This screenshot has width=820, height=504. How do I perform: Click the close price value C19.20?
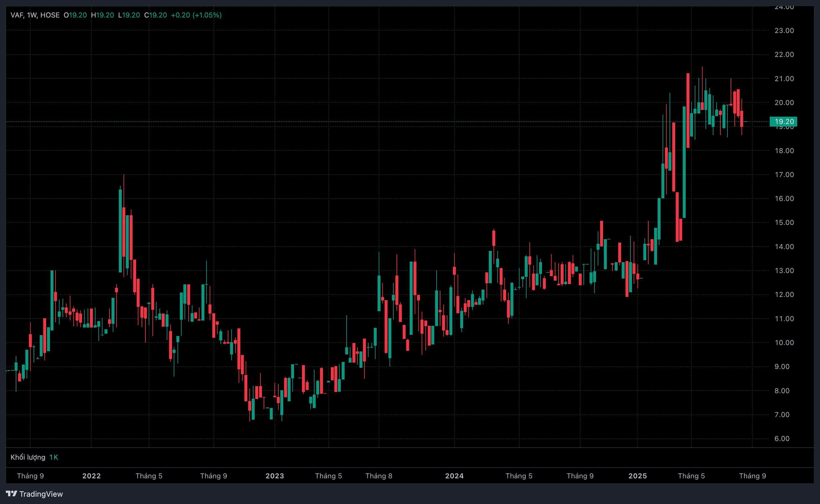[x=155, y=15]
